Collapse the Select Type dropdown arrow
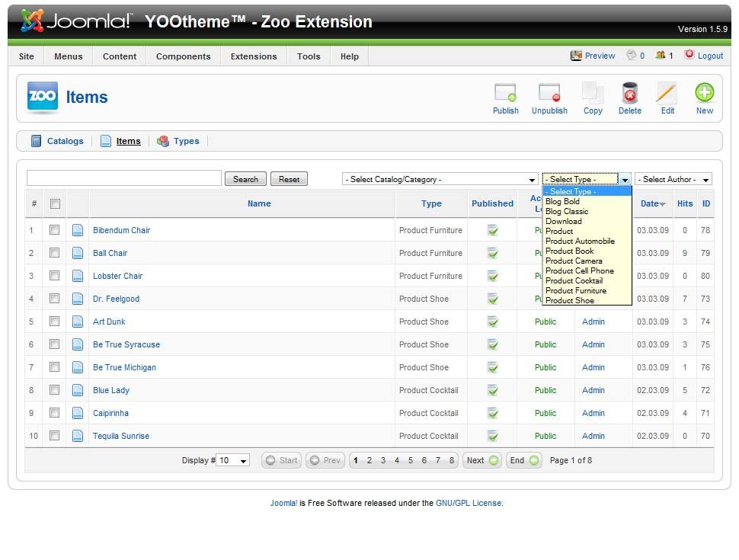The image size is (739, 560). click(625, 179)
